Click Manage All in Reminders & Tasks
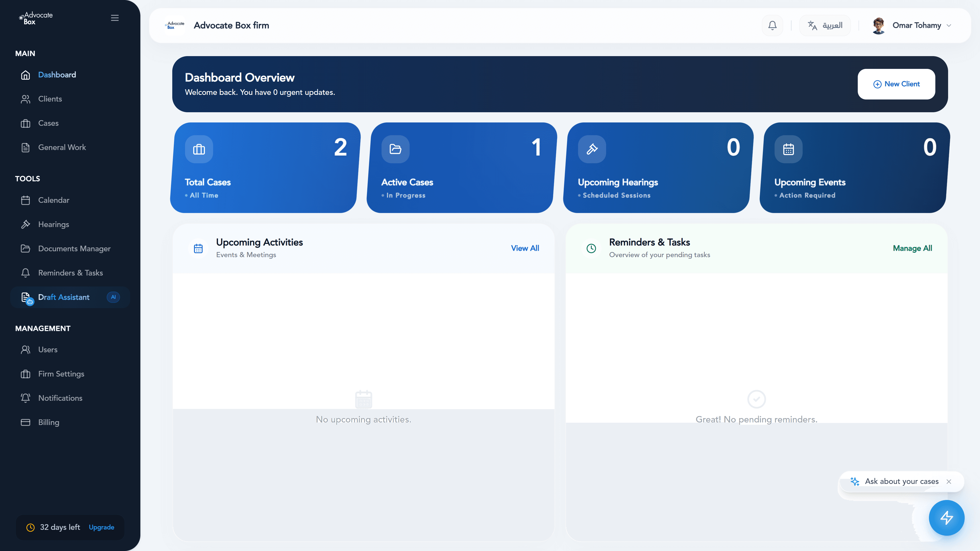980x551 pixels. pos(912,248)
